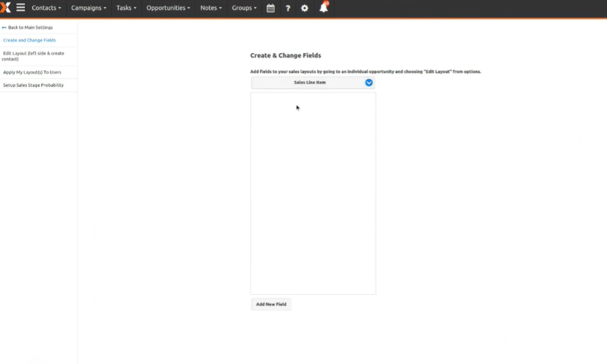Screen dimensions: 607x364
Task: Open settings gear icon
Action: coord(305,8)
